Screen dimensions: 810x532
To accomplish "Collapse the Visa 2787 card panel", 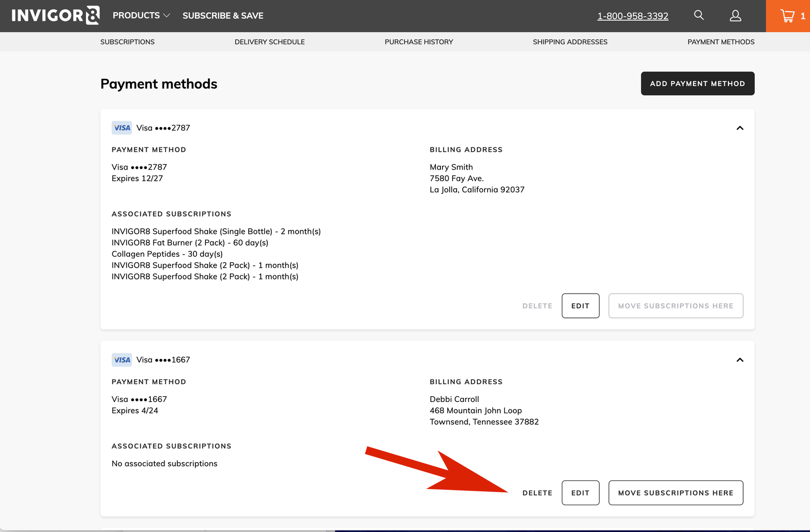I will (x=740, y=128).
